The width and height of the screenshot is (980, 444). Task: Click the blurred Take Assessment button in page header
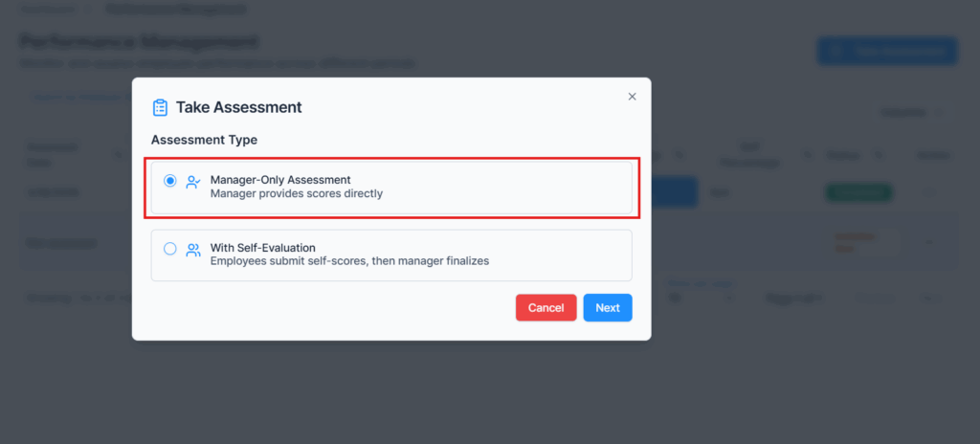886,51
